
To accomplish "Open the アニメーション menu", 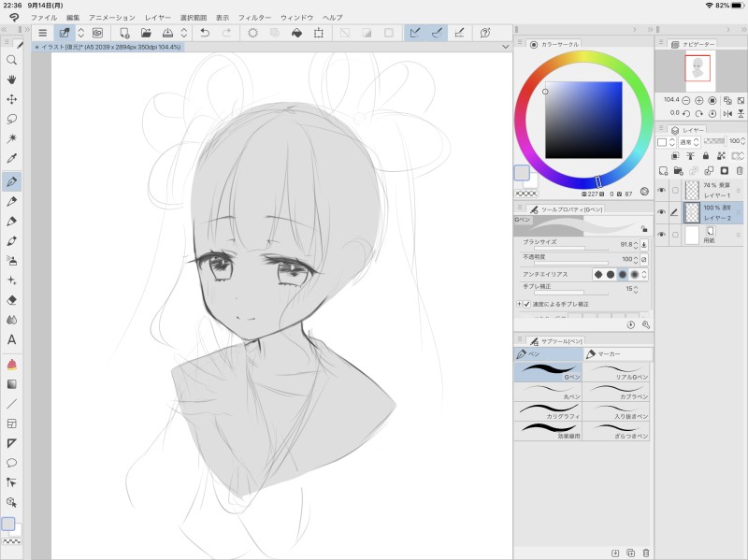I will tap(112, 18).
